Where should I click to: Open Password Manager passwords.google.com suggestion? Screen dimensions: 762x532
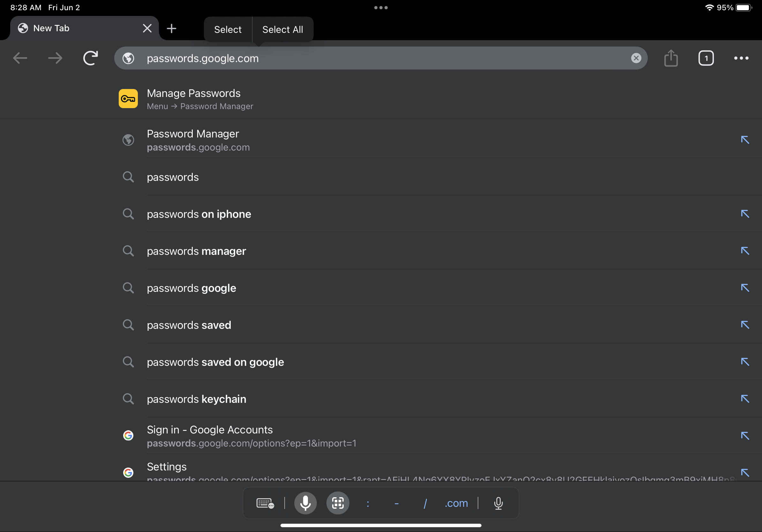tap(381, 140)
